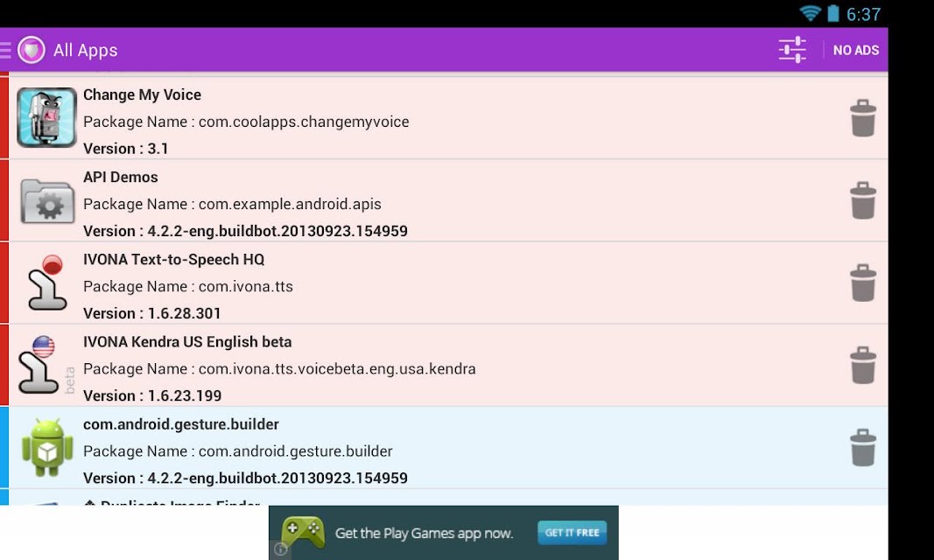This screenshot has height=560, width=934.
Task: Open the hamburger navigation menu
Action: point(5,50)
